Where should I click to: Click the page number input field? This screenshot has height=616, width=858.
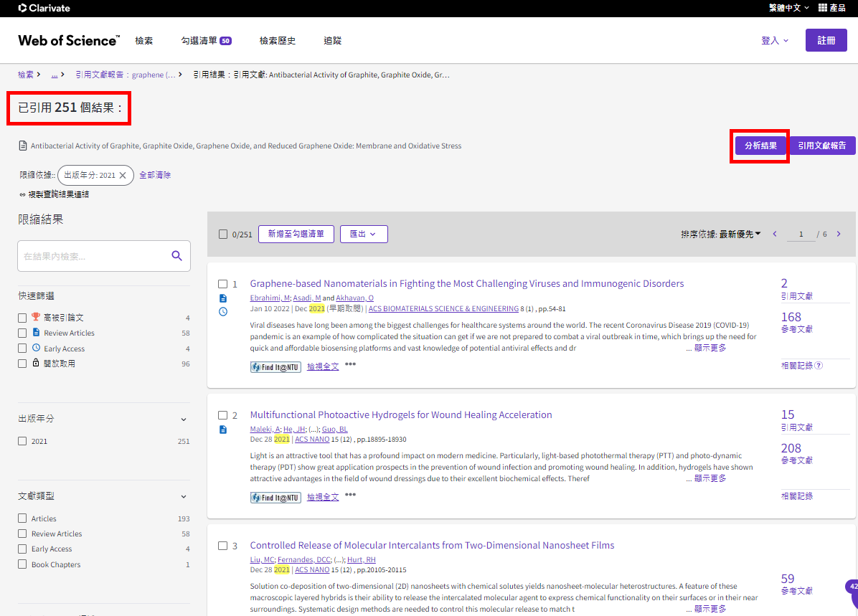[801, 234]
